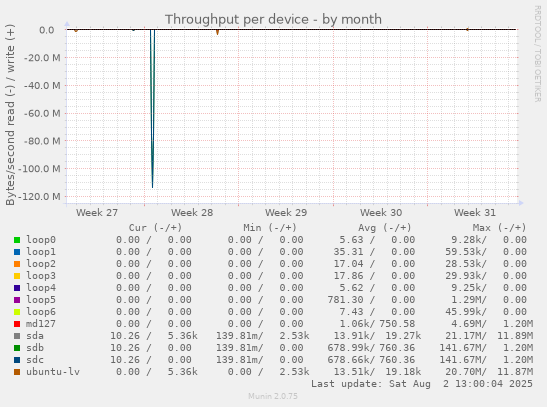This screenshot has height=407, width=547.
Task: Click the graph title 'Throughput per device - by month'
Action: 273,20
